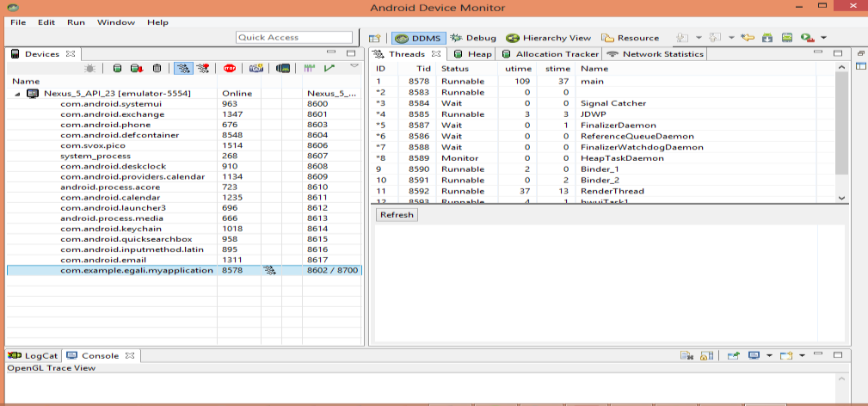The image size is (868, 406).
Task: Click the greyed-out debug bug icon in Devices toolbar
Action: 89,68
